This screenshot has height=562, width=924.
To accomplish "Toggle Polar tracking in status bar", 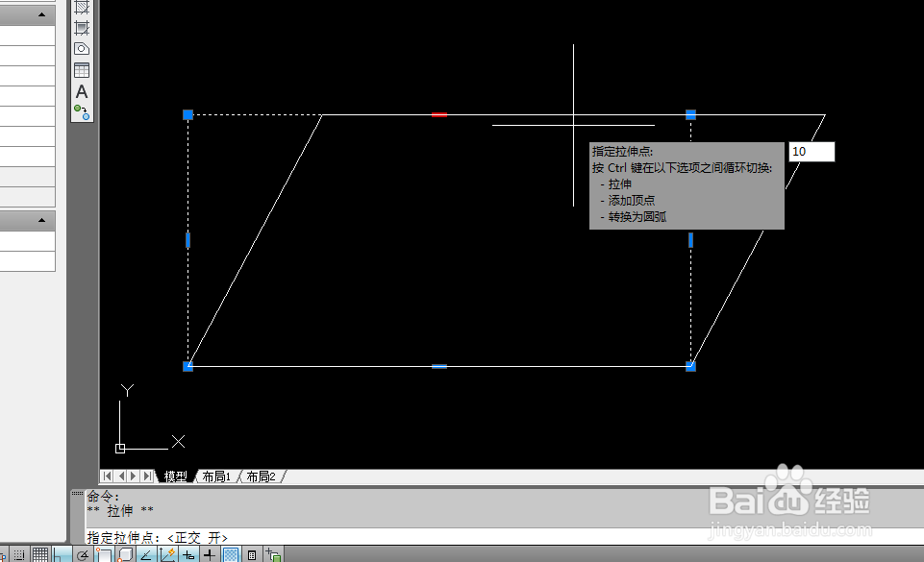I will click(83, 554).
